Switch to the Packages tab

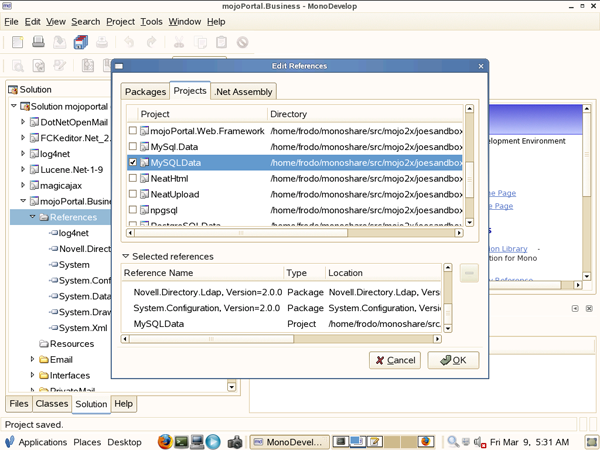(x=145, y=91)
